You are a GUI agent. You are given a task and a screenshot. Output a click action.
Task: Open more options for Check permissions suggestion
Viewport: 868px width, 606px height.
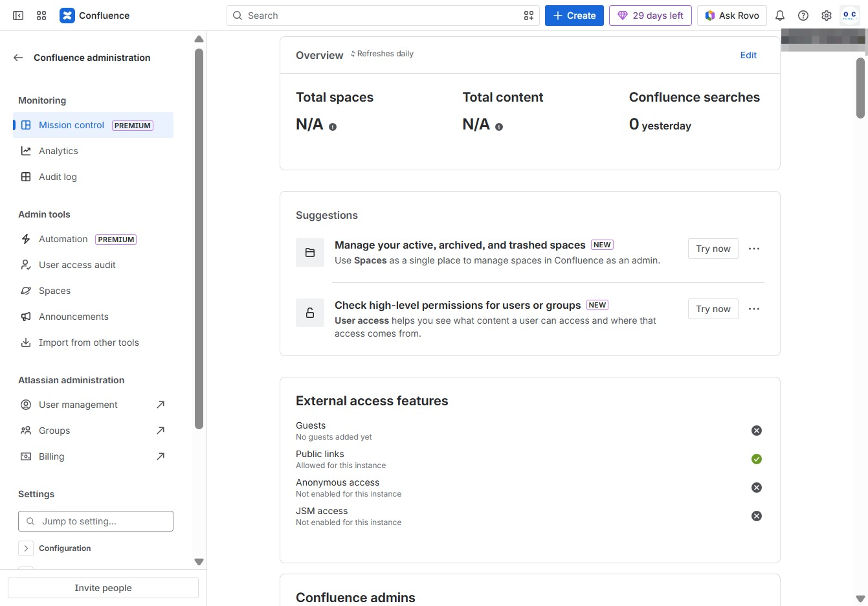(754, 309)
